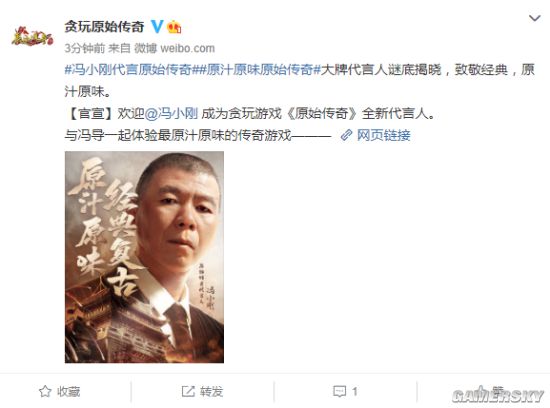Click the 收藏 text button

point(69,391)
